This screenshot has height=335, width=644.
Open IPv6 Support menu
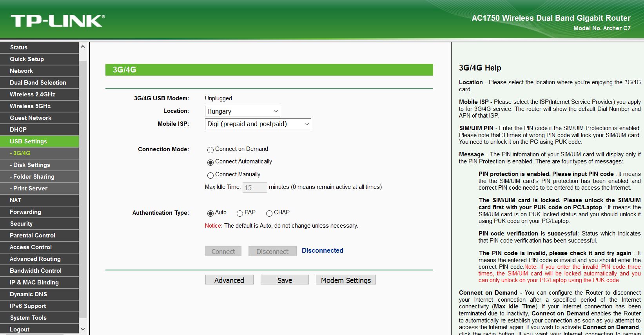pos(39,306)
